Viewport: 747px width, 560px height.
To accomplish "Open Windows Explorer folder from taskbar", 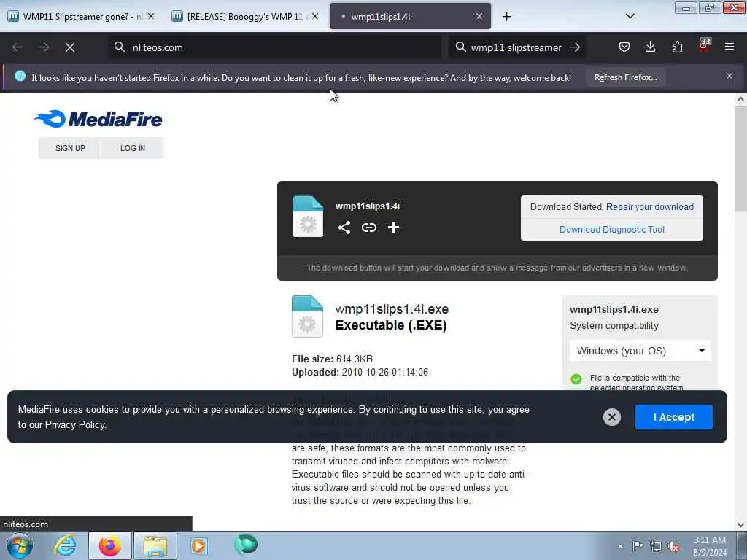I will pyautogui.click(x=155, y=545).
